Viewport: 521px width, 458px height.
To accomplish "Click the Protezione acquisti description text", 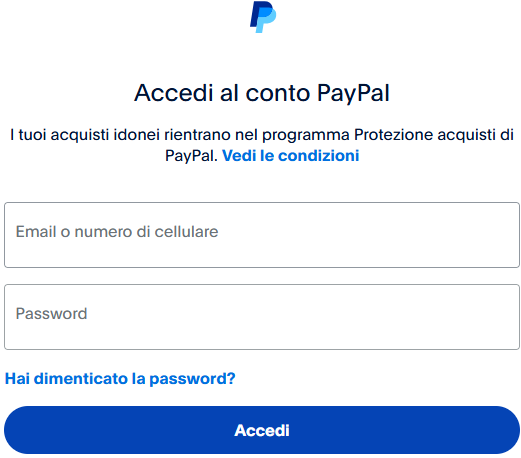I will [x=262, y=145].
